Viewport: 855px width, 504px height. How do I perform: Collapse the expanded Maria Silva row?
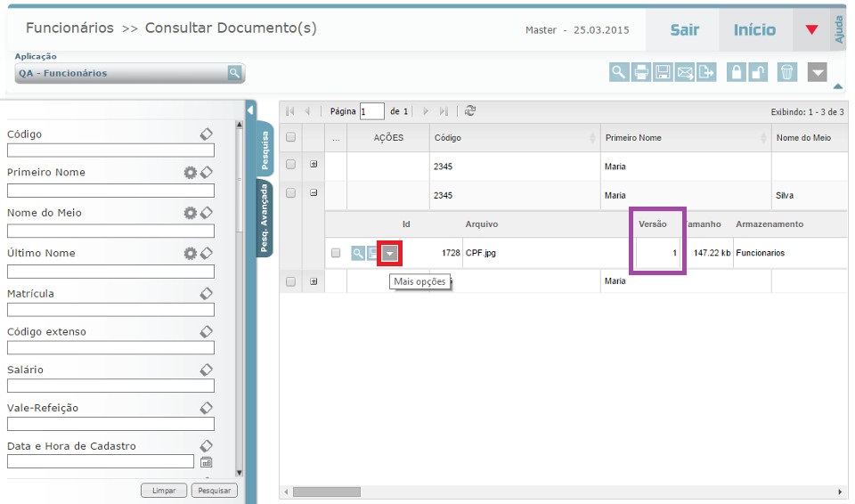pos(313,193)
